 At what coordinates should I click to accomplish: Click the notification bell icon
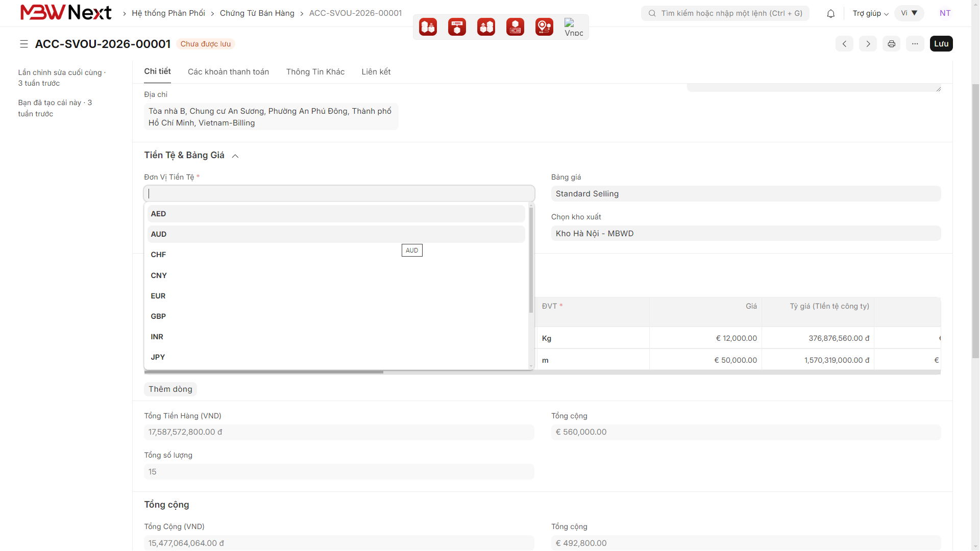coord(831,14)
